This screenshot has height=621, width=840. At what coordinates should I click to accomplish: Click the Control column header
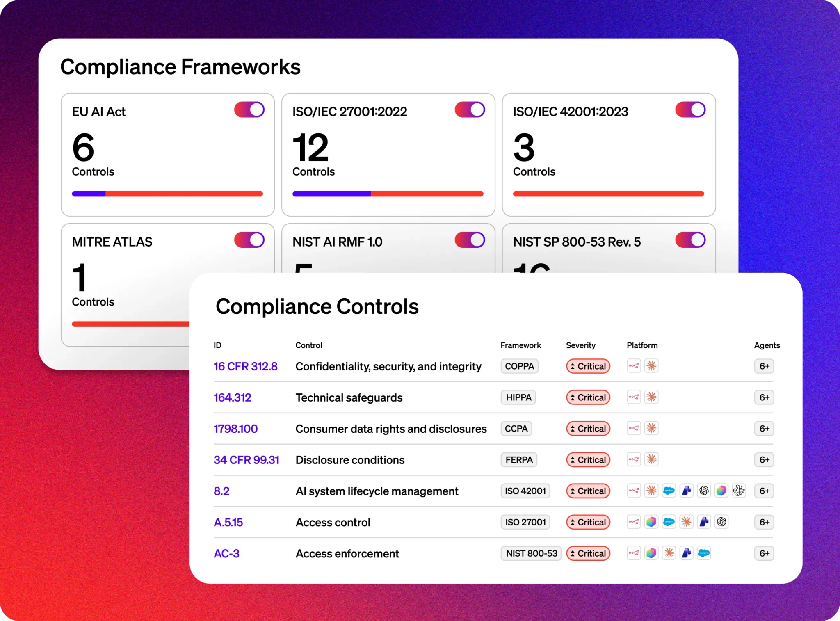(309, 345)
